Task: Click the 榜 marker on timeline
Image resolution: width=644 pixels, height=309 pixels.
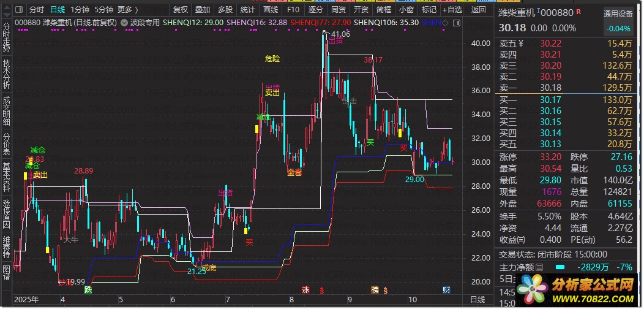Action: coord(375,289)
